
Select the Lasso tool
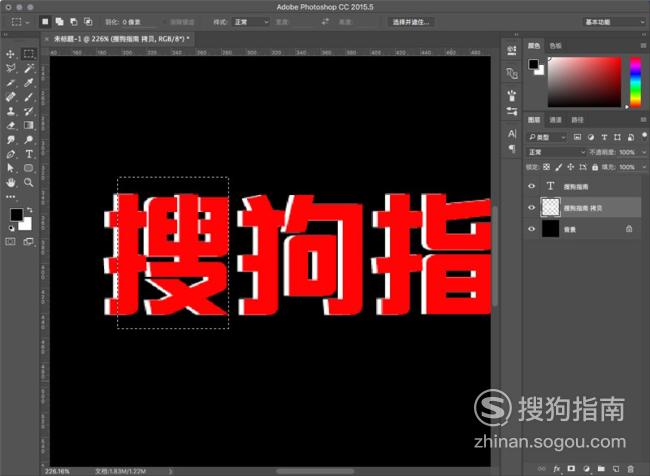click(11, 68)
